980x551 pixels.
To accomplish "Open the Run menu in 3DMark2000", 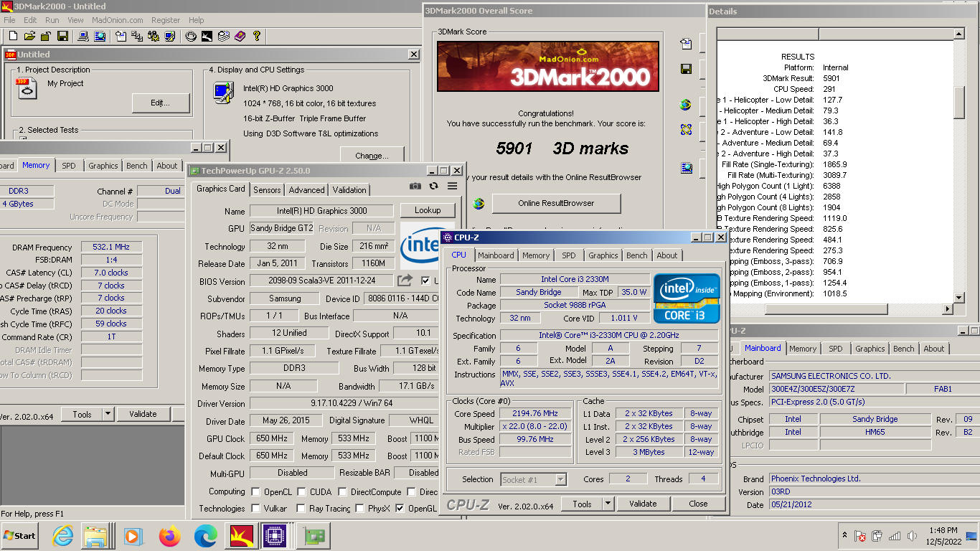I will pyautogui.click(x=52, y=20).
